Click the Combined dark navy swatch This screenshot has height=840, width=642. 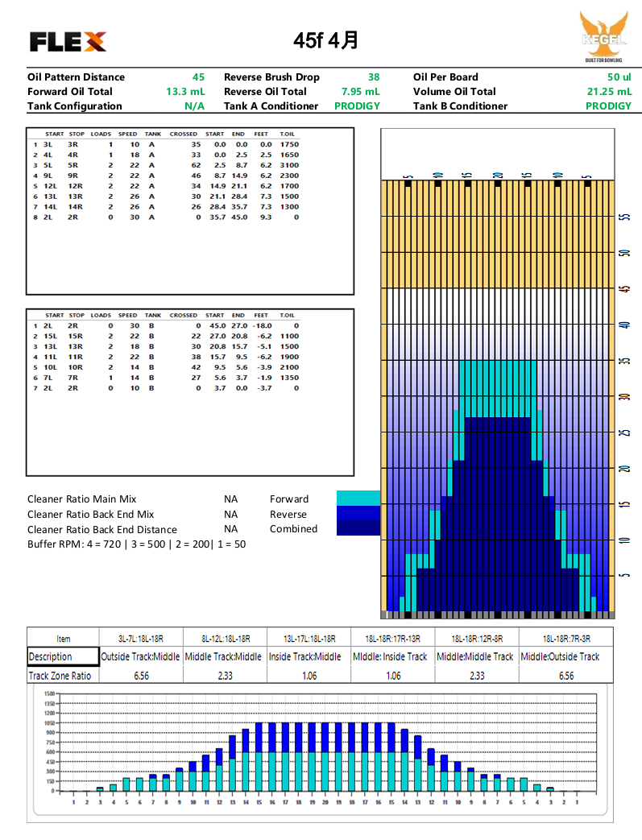pyautogui.click(x=358, y=528)
